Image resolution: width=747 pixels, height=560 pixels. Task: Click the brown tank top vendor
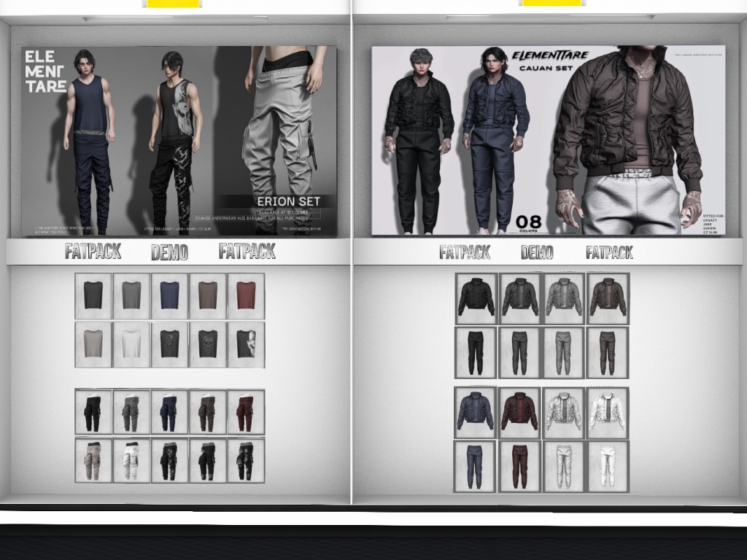pos(208,295)
